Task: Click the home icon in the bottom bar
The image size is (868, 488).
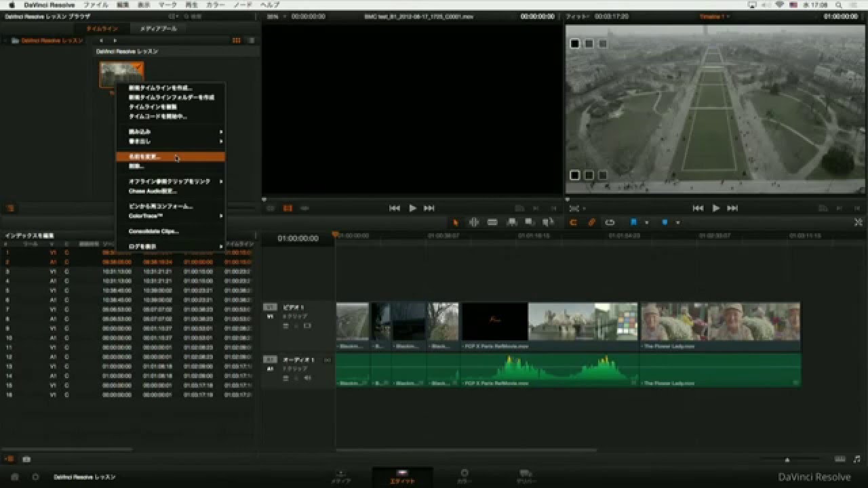Action: [16, 476]
